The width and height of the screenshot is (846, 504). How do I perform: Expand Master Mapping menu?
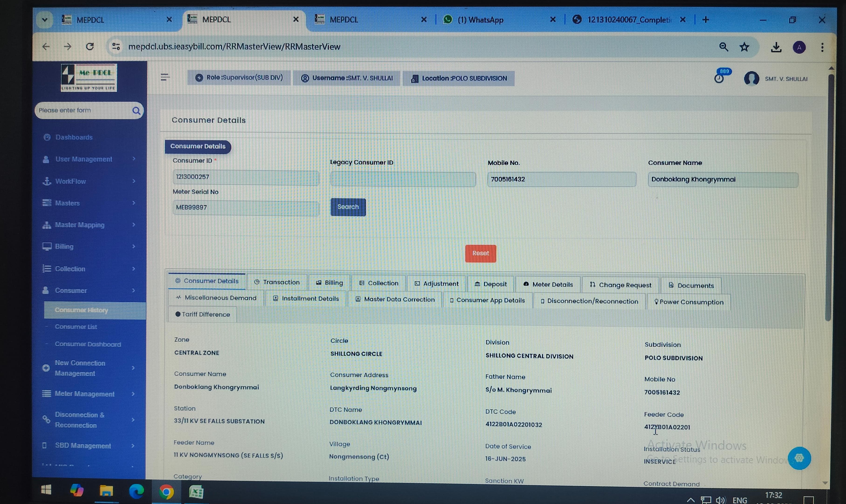pos(89,225)
